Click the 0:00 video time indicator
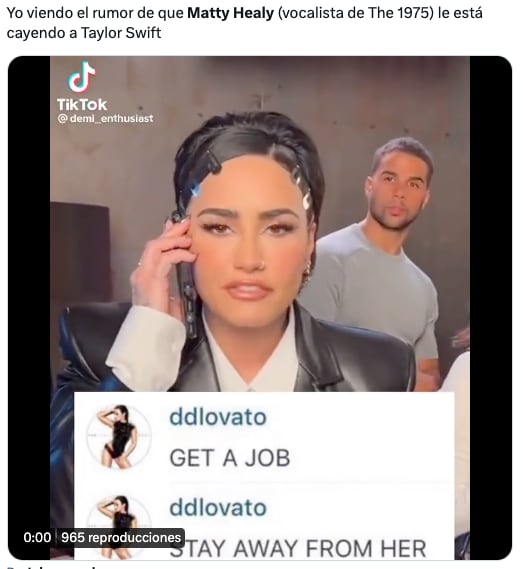 pos(37,537)
